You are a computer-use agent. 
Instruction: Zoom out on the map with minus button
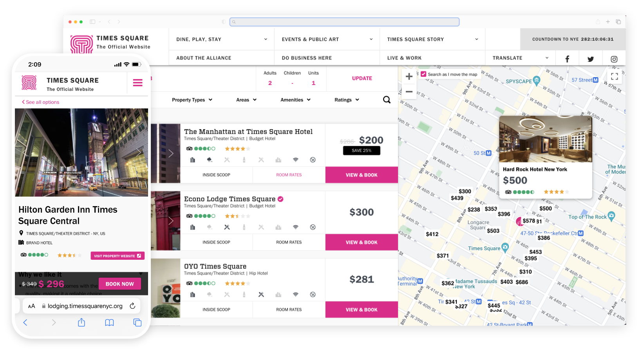click(x=409, y=92)
